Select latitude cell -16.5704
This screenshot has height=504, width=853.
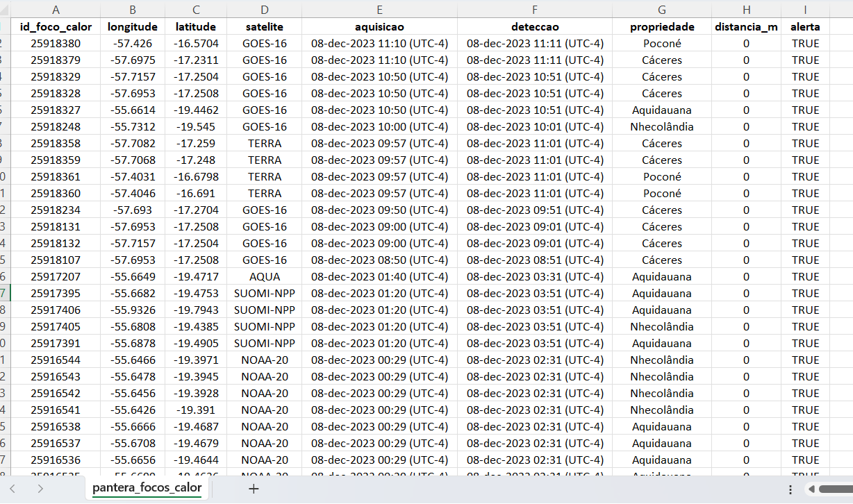[x=196, y=43]
